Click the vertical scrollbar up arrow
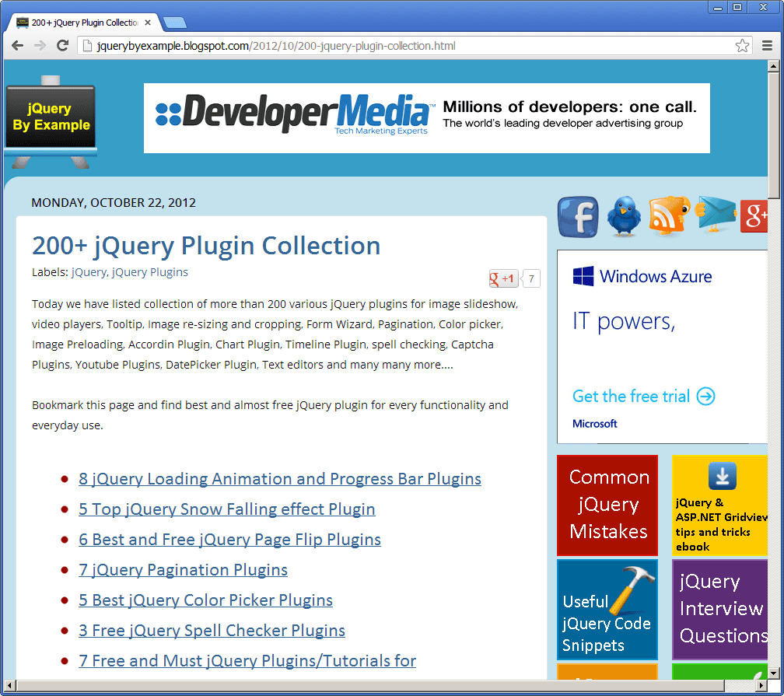 coord(773,66)
